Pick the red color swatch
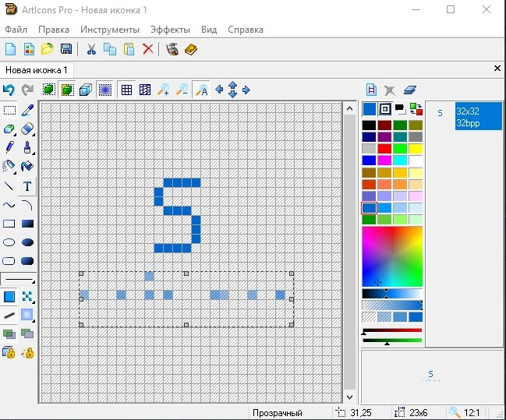The height and width of the screenshot is (420, 506). 384,148
